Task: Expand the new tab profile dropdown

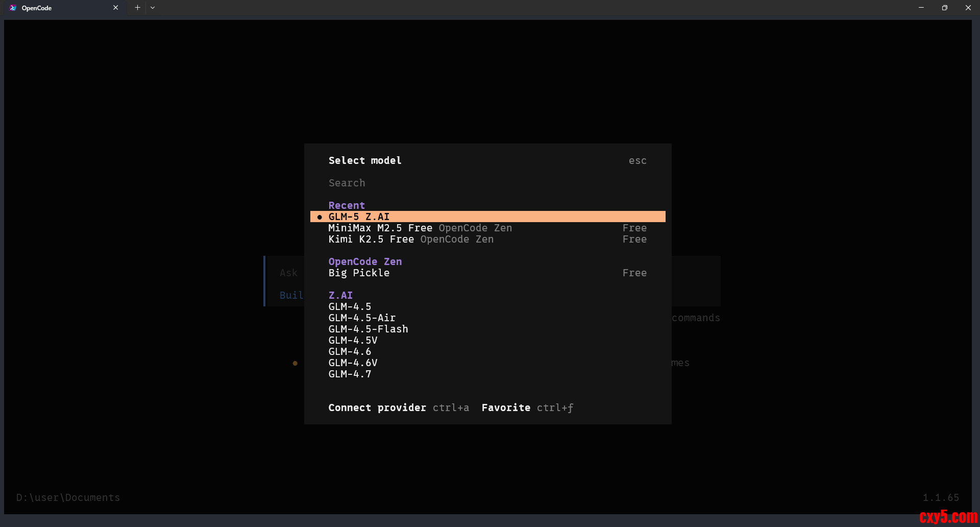Action: [153, 8]
